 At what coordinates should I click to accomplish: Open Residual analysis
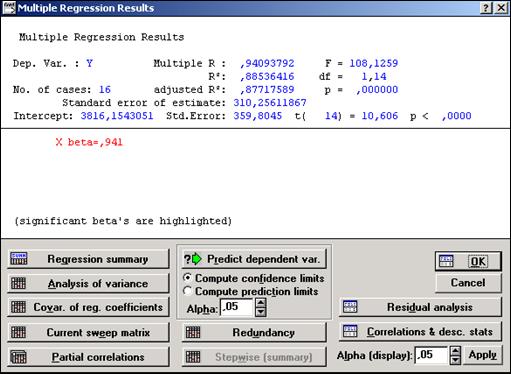(420, 307)
